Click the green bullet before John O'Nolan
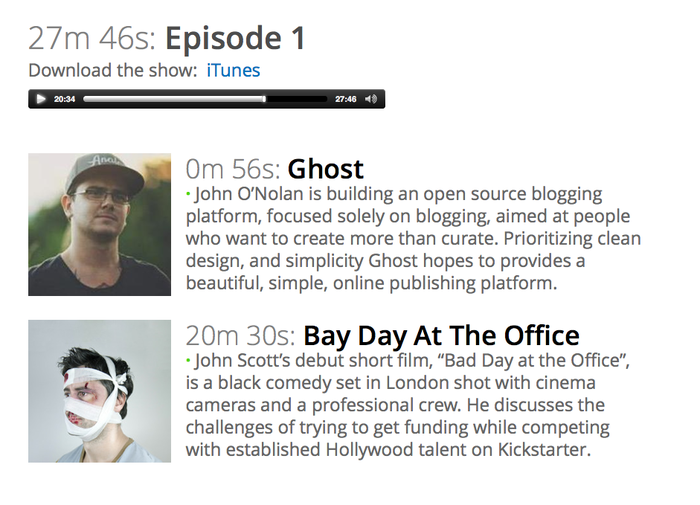The width and height of the screenshot is (700, 505). [x=188, y=194]
